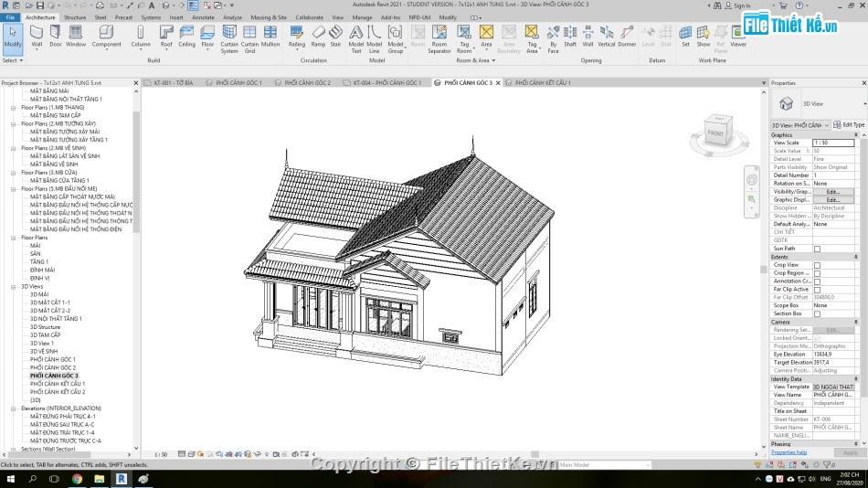Edit the View Scale 1:50 field
The height and width of the screenshot is (488, 868).
pyautogui.click(x=833, y=143)
